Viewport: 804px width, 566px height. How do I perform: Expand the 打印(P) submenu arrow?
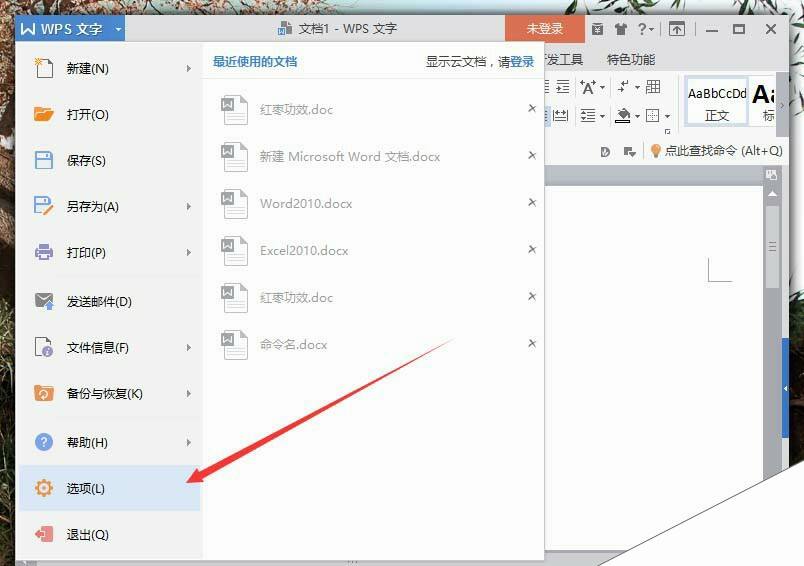pos(189,253)
